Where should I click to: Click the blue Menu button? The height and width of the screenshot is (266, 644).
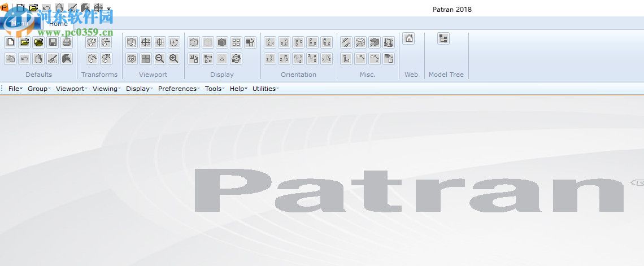20,23
